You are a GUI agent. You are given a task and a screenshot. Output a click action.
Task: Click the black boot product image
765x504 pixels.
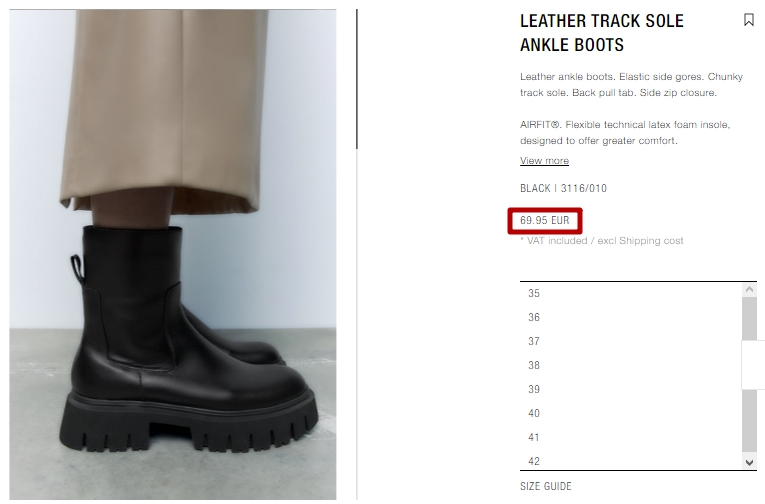tap(173, 254)
